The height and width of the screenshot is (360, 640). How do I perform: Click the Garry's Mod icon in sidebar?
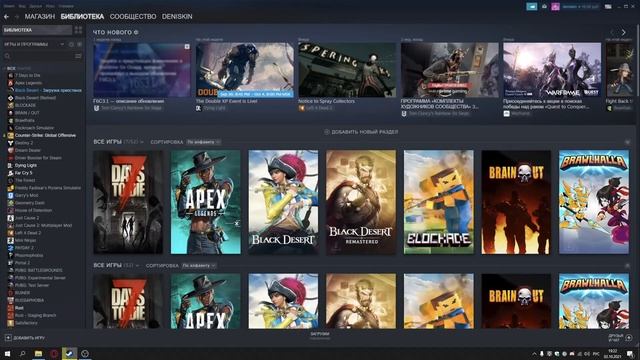point(11,195)
